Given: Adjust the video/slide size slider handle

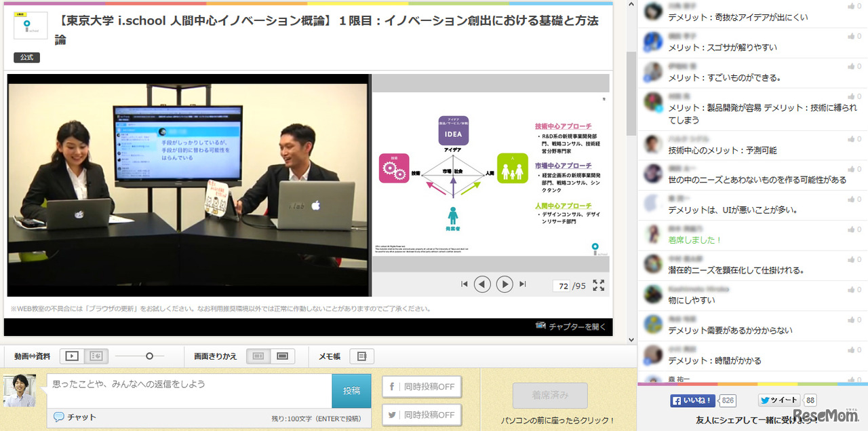Looking at the screenshot, I should click(150, 356).
